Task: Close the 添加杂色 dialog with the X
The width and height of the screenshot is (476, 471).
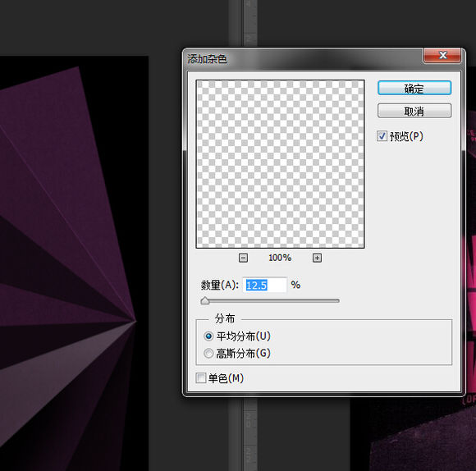Action: [x=442, y=55]
